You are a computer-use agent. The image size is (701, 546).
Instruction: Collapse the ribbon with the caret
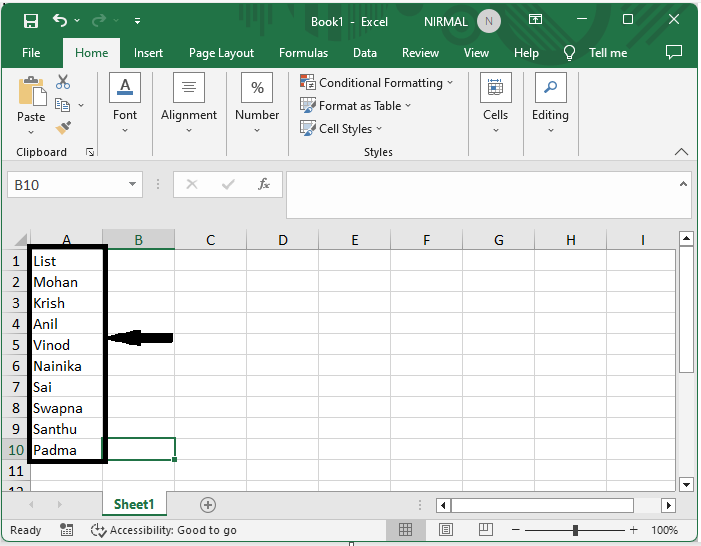681,152
